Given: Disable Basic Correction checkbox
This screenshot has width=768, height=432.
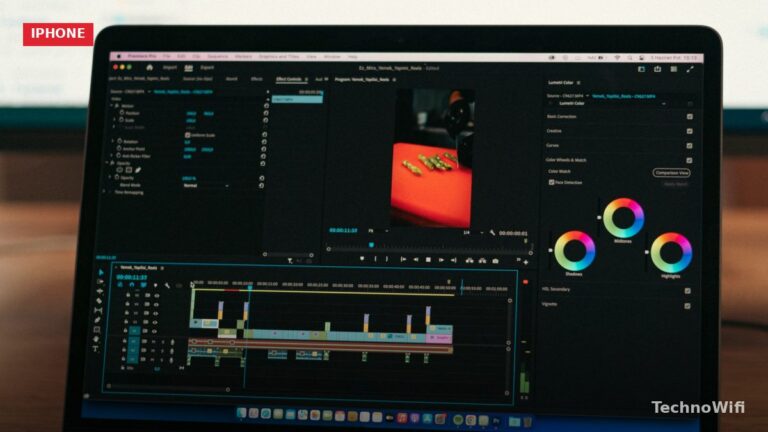Looking at the screenshot, I should [690, 117].
